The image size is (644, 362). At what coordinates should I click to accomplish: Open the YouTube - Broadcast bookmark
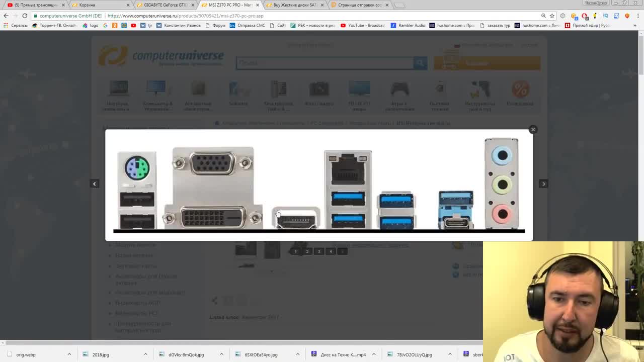[x=363, y=25]
